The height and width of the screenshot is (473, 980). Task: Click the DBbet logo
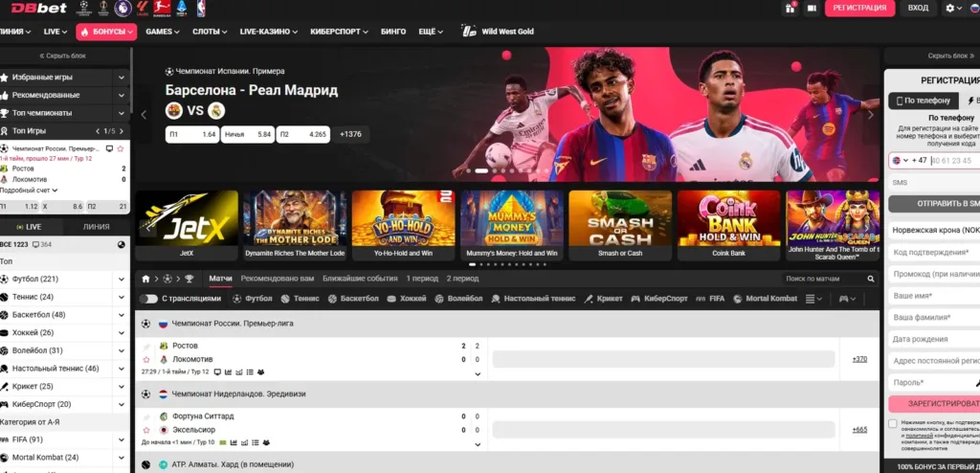pyautogui.click(x=38, y=8)
